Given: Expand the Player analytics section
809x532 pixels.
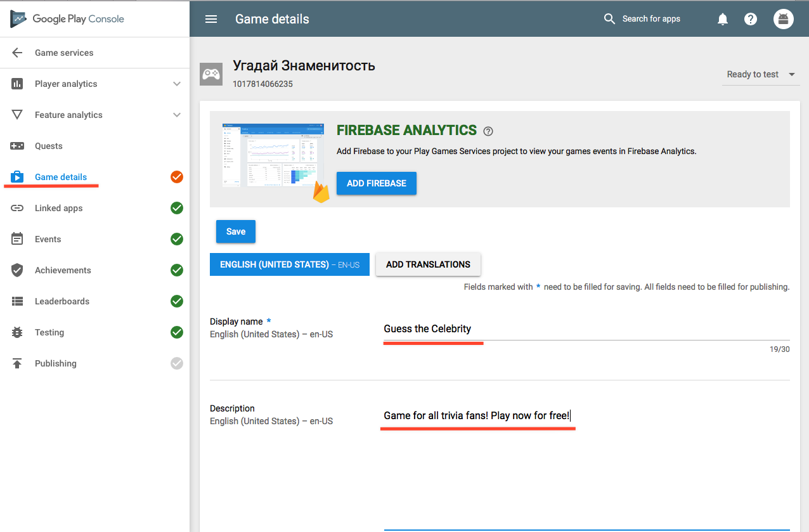Looking at the screenshot, I should coord(177,84).
